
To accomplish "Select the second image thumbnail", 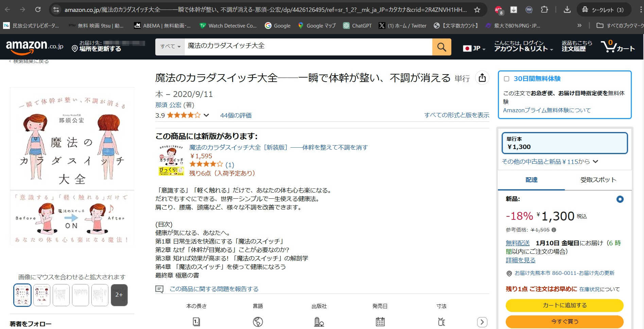I will (x=42, y=295).
